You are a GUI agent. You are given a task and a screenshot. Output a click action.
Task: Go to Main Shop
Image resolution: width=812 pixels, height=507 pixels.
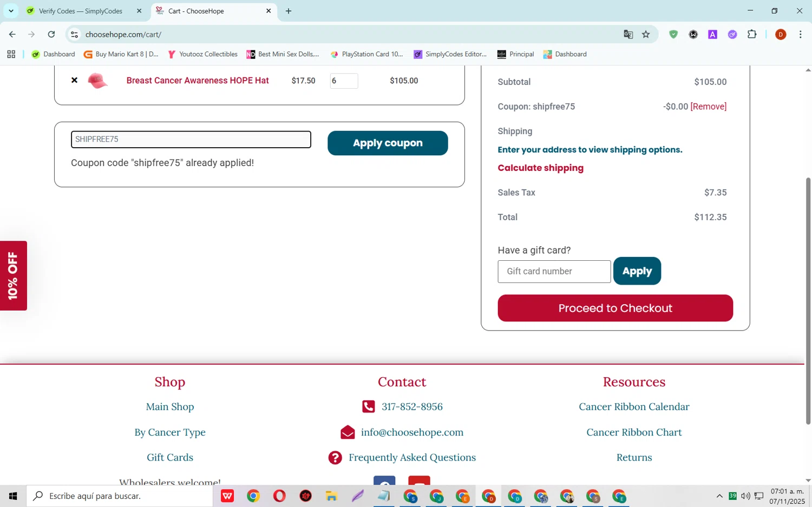click(170, 407)
